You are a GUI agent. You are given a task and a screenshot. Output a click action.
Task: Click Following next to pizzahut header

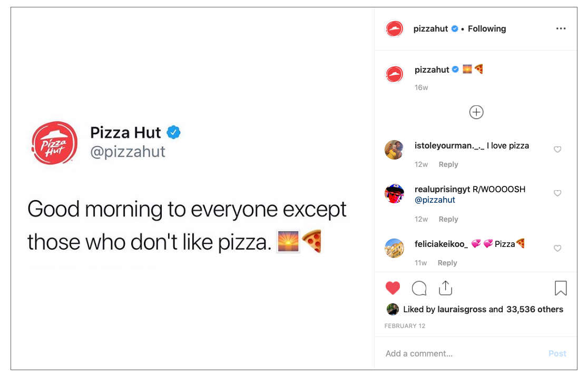click(x=487, y=28)
